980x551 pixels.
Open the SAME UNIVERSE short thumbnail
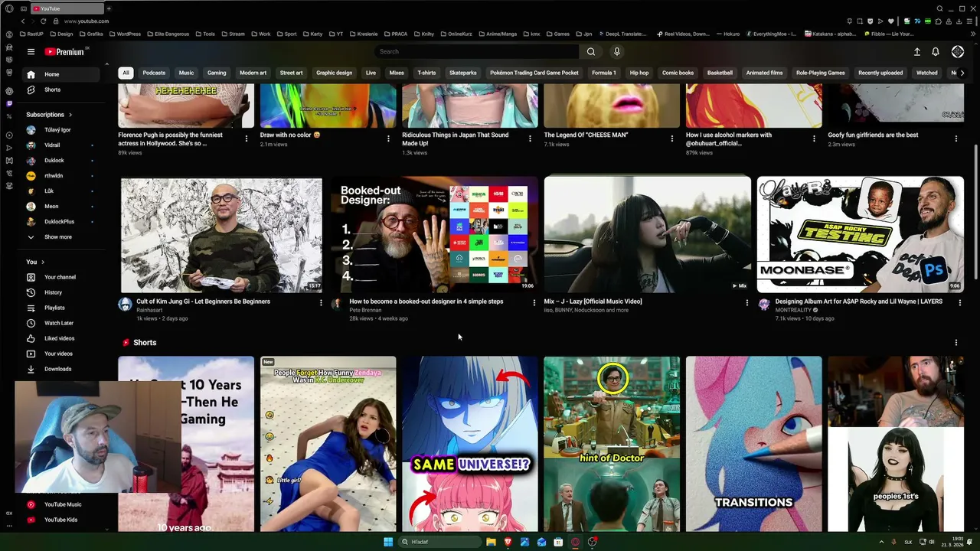coord(470,443)
